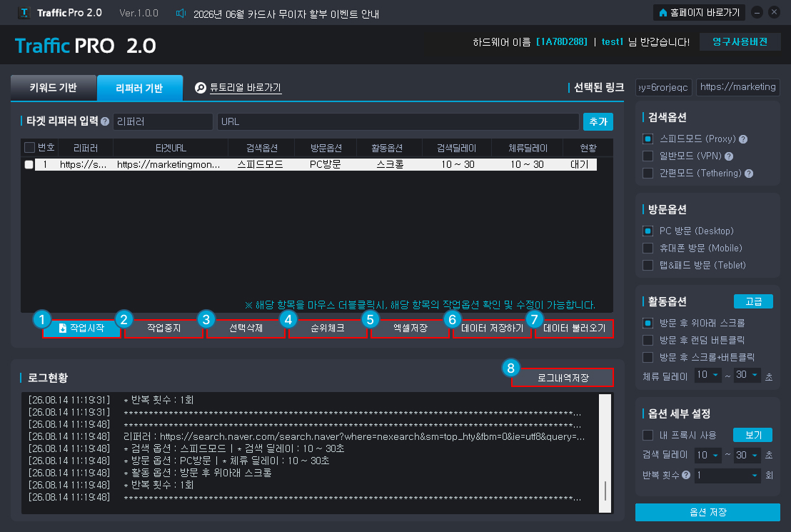Click 작업중지 button
Image resolution: width=791 pixels, height=532 pixels.
click(164, 328)
